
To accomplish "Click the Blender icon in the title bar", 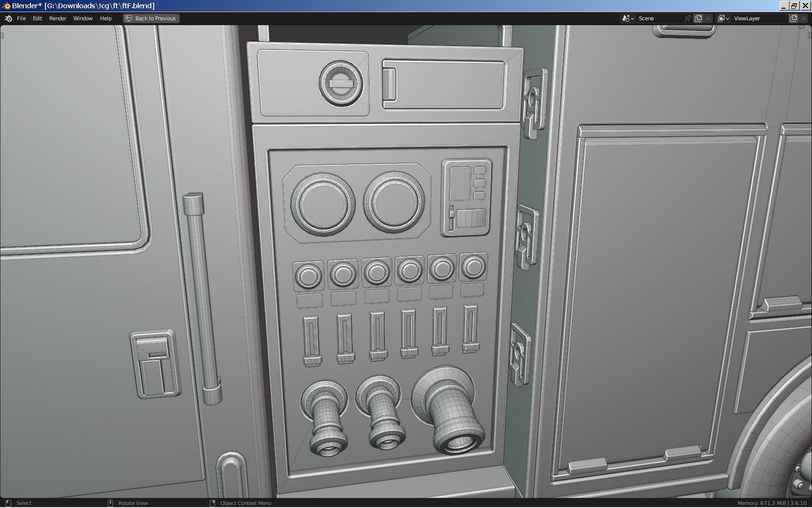I will tap(6, 6).
